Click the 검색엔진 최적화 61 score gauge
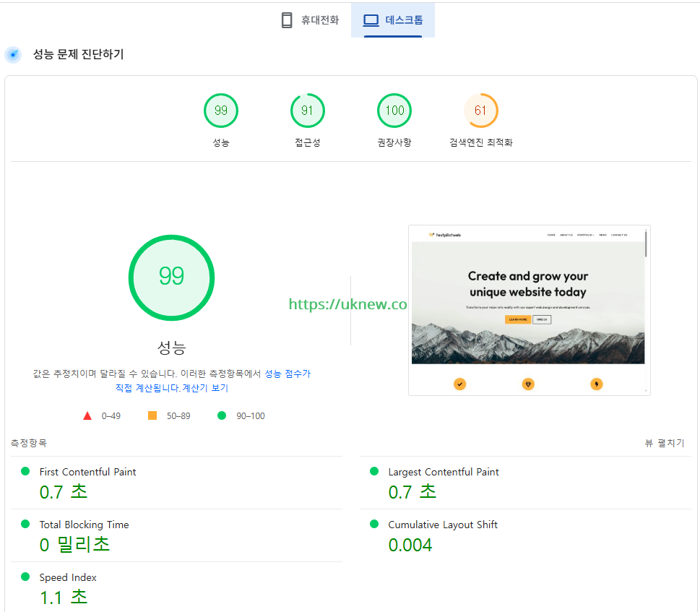Image resolution: width=700 pixels, height=612 pixels. click(x=480, y=110)
